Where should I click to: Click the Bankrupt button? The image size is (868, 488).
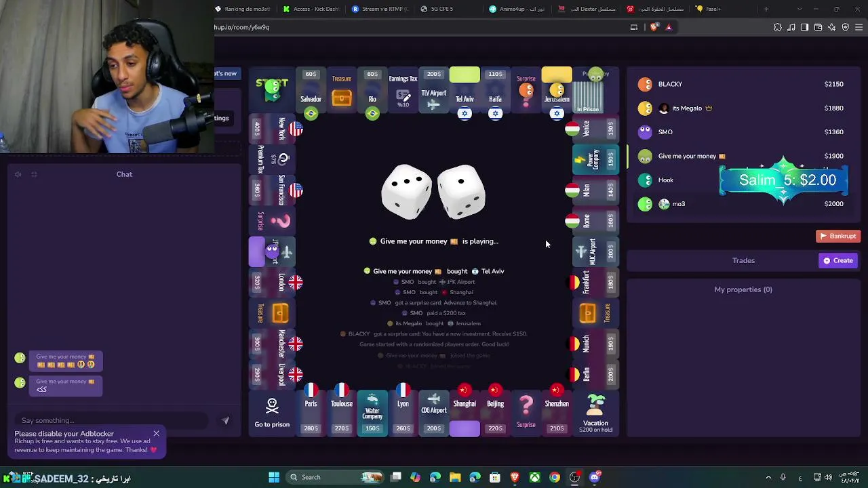(x=838, y=236)
